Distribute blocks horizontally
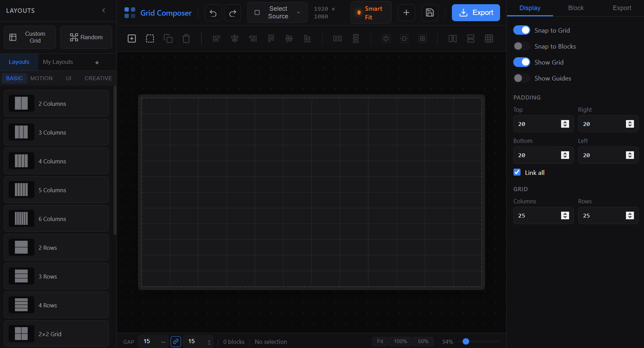This screenshot has width=644, height=348. click(x=337, y=39)
